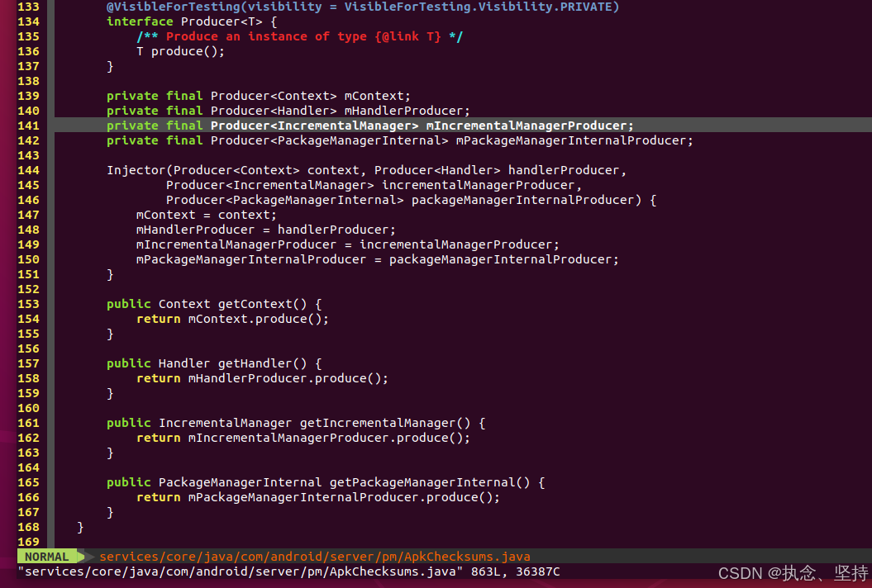Click 'interface Producer<T> {' declaration
Screen dimensions: 872x588
(192, 21)
